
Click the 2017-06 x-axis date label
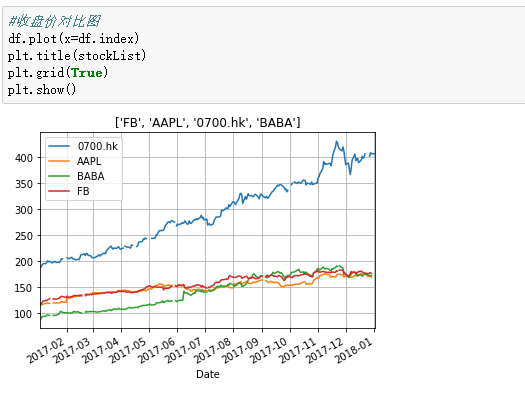(x=157, y=350)
